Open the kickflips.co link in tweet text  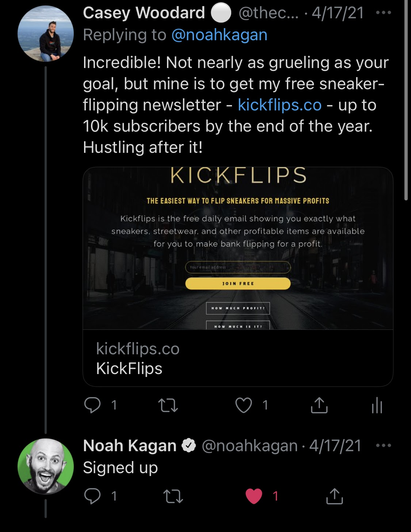pyautogui.click(x=279, y=105)
